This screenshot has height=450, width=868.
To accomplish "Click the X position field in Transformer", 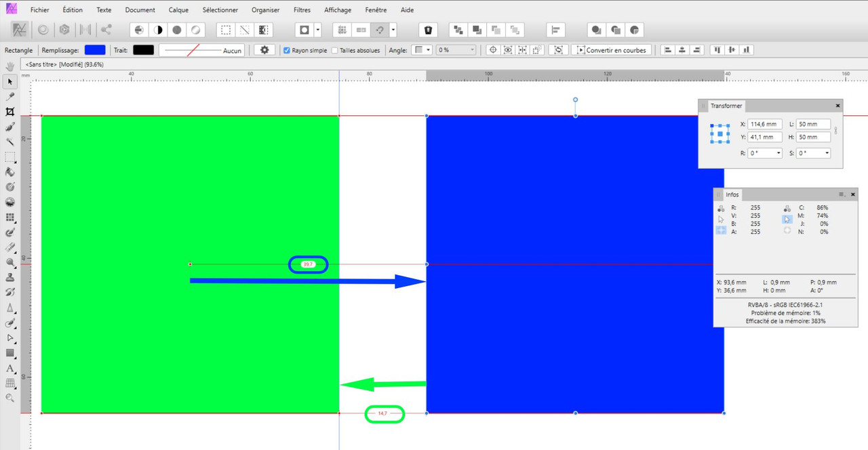I will 765,124.
